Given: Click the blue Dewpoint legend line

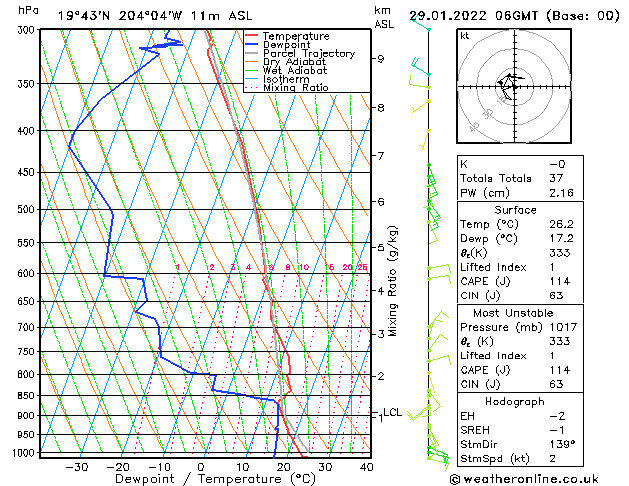Looking at the screenshot, I should click(x=252, y=45).
